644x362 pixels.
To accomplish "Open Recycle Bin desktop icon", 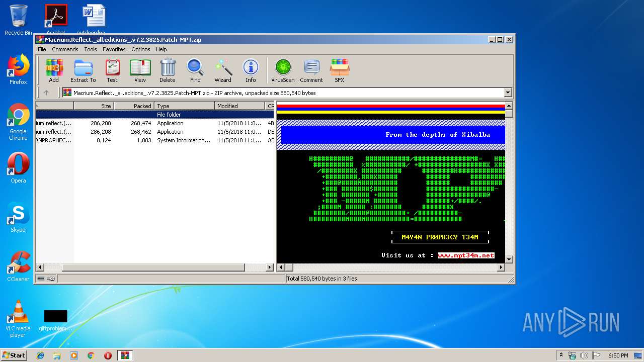I will point(18,20).
